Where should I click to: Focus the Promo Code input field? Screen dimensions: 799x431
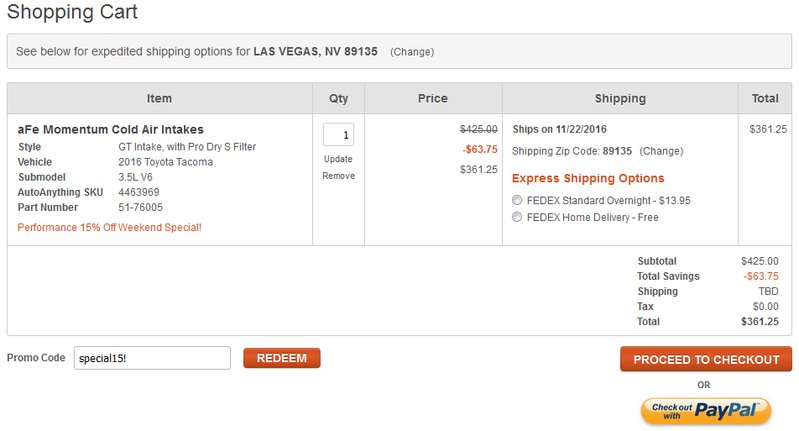(x=152, y=358)
